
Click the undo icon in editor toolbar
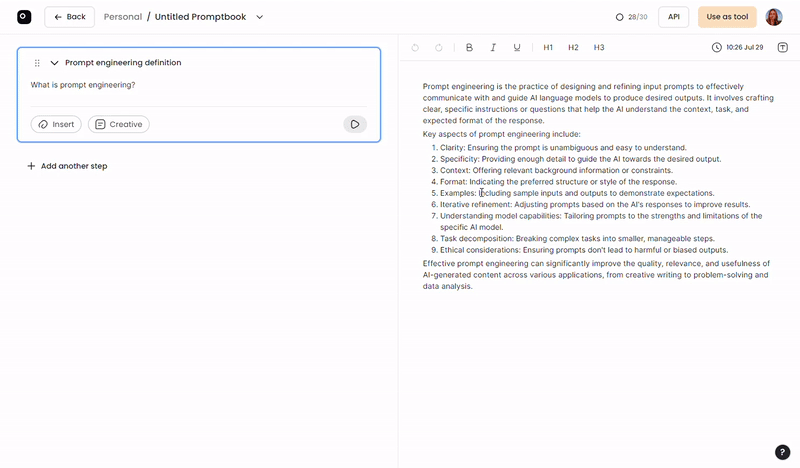click(x=415, y=47)
